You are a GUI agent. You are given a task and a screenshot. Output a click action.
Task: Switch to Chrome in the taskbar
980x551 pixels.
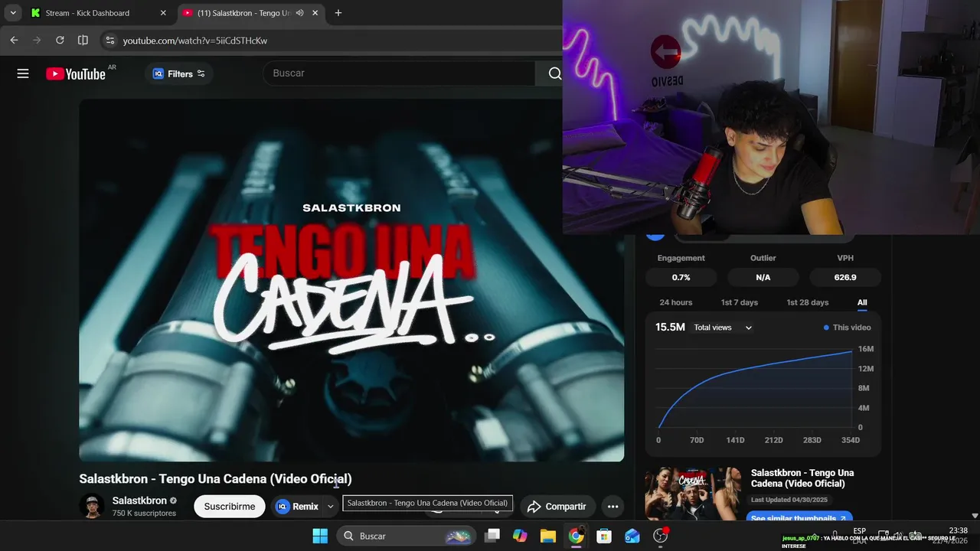click(x=576, y=536)
